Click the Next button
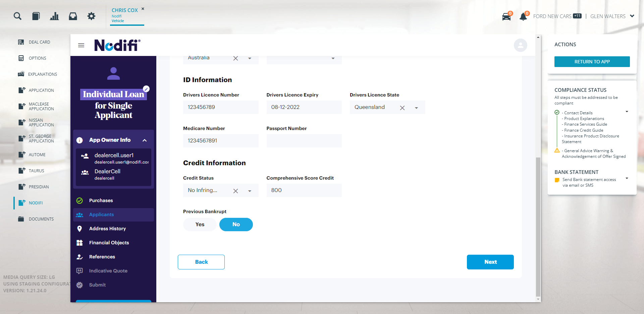The image size is (644, 314). pyautogui.click(x=490, y=262)
